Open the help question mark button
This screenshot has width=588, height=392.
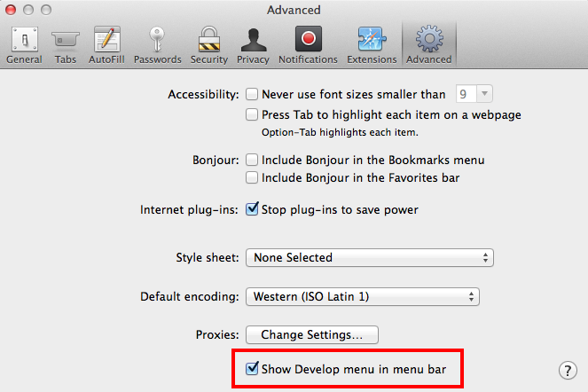coord(568,370)
